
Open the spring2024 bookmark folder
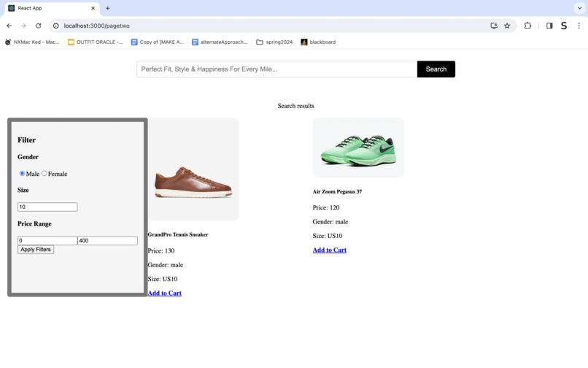click(274, 42)
